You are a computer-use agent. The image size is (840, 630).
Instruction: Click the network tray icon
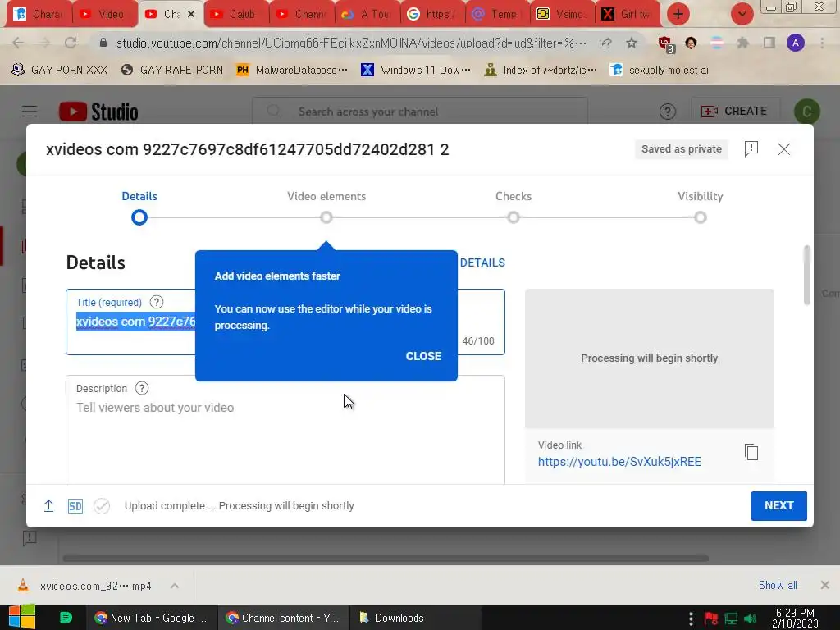731,619
